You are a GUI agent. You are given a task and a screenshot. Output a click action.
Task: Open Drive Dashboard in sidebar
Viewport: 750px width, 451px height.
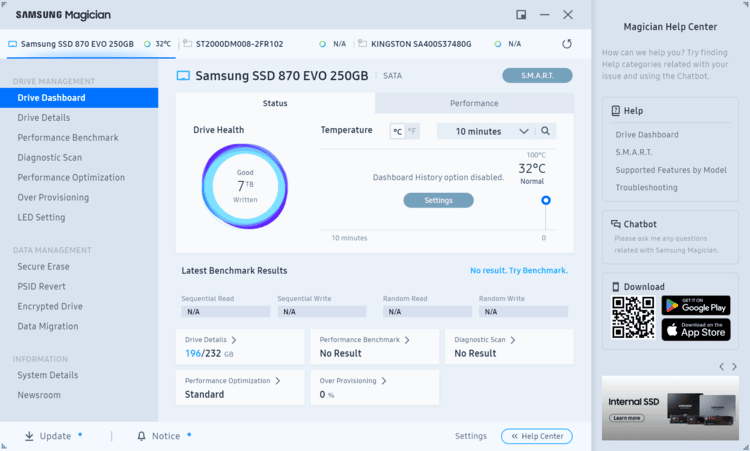pos(79,98)
